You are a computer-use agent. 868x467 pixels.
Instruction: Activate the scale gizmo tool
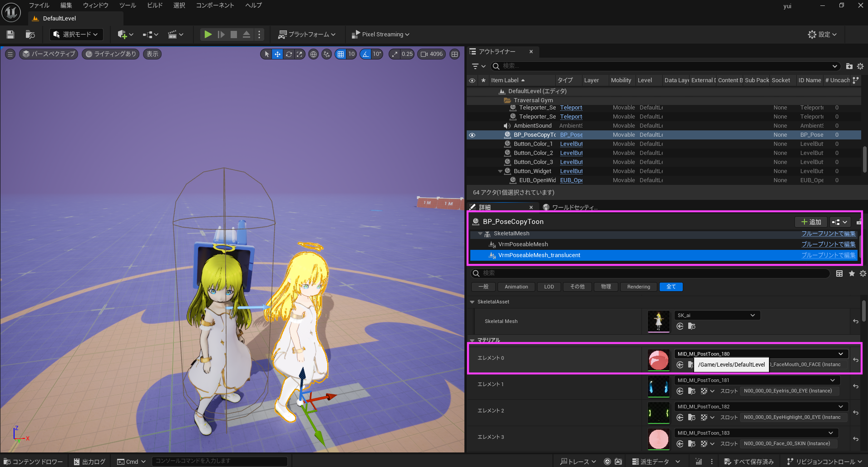[x=299, y=54]
